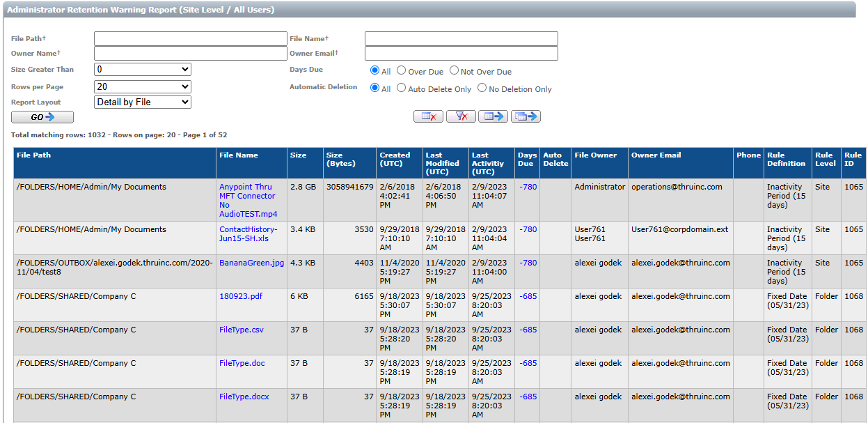The height and width of the screenshot is (423, 868).
Task: Click the export current page table icon
Action: pyautogui.click(x=494, y=116)
